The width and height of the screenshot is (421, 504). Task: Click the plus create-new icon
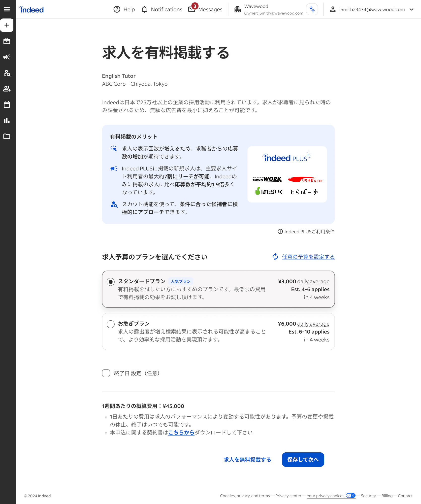7,25
